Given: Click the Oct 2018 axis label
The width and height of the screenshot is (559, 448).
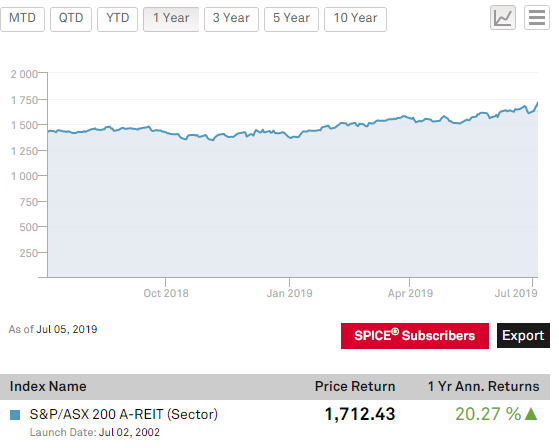Looking at the screenshot, I should 166,293.
